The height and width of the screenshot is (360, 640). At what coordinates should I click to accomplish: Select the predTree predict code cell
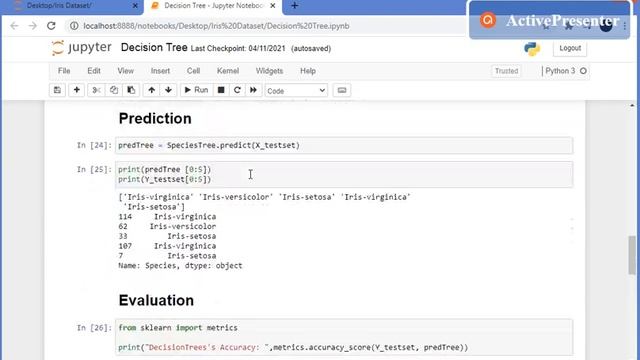(344, 145)
